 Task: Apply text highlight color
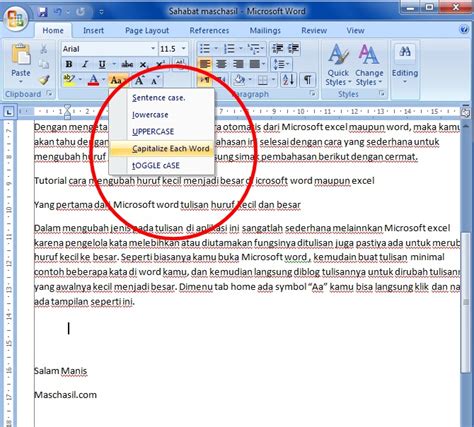pos(69,80)
